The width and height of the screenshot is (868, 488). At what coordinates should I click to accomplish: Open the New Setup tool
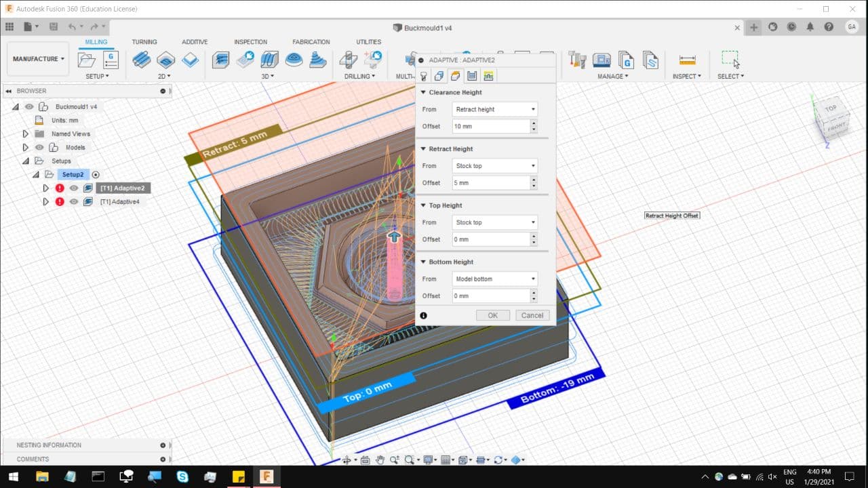point(87,60)
